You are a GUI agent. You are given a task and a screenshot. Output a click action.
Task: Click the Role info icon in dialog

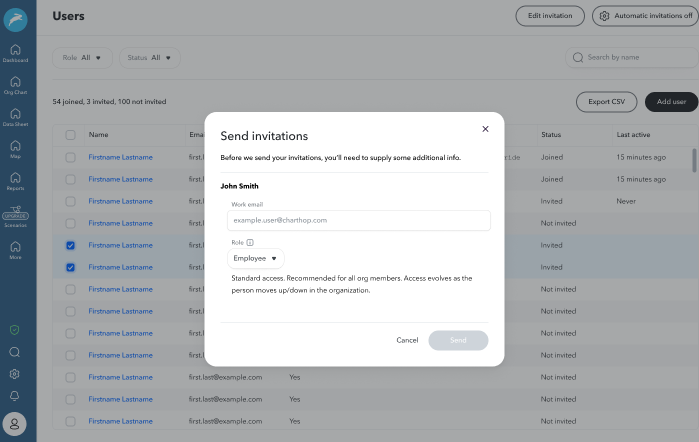click(250, 242)
